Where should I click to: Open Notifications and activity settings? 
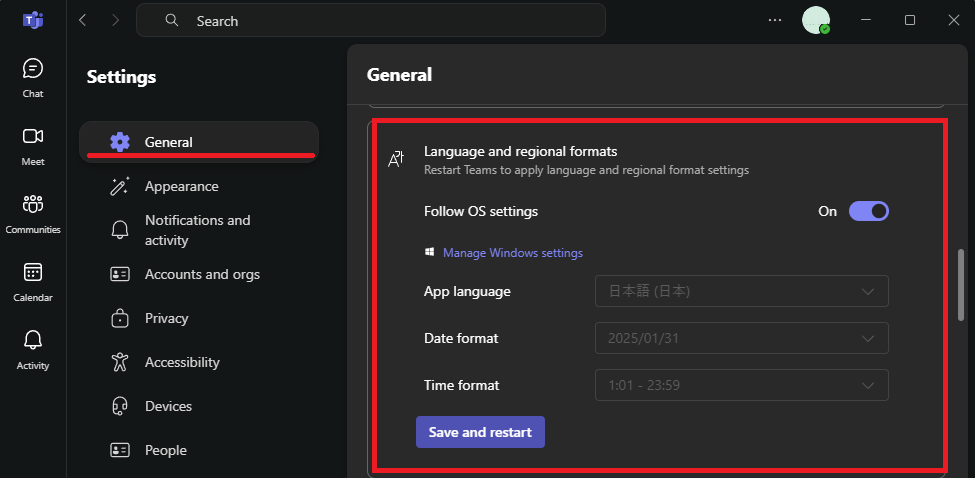(x=197, y=230)
